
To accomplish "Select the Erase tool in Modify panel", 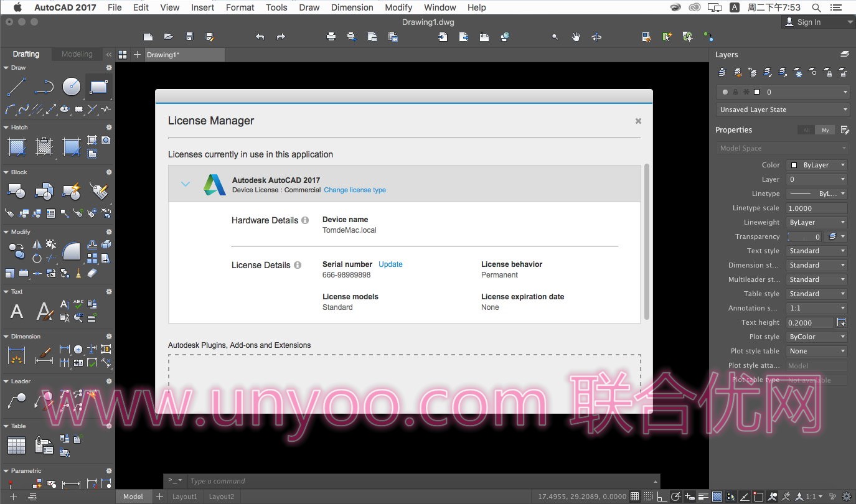I will [x=93, y=273].
